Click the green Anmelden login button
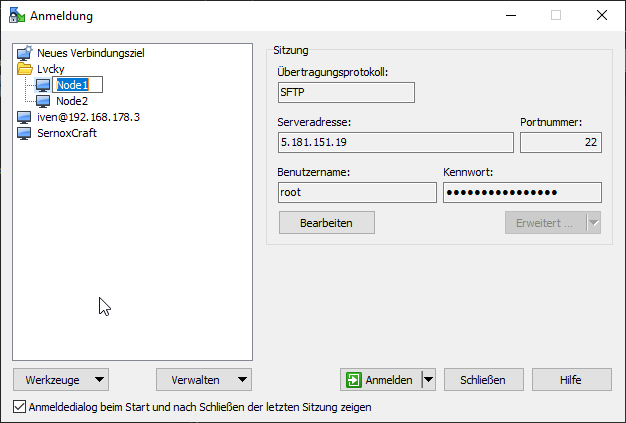626x423 pixels. pos(380,380)
